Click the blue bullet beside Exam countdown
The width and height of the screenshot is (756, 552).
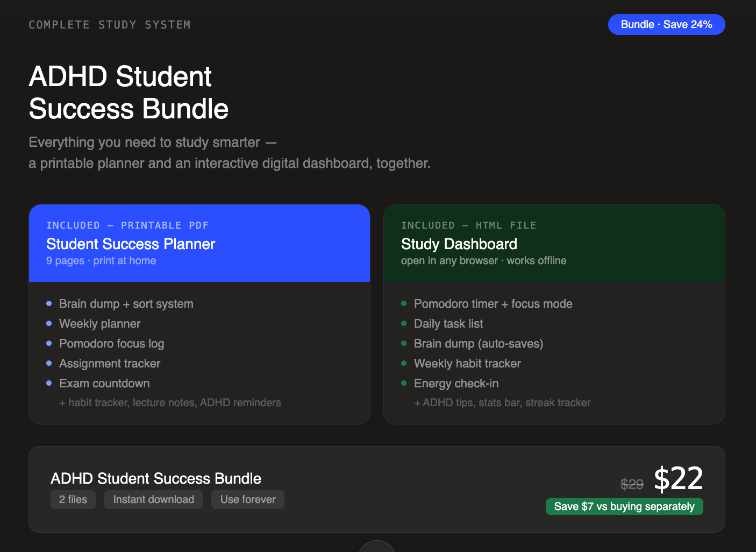point(49,383)
